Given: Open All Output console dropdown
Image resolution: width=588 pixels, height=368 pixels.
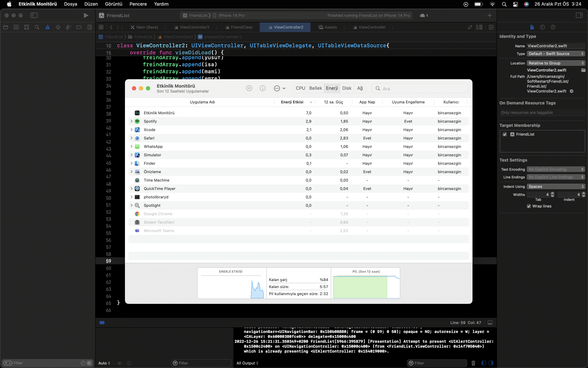Looking at the screenshot, I should point(248,363).
